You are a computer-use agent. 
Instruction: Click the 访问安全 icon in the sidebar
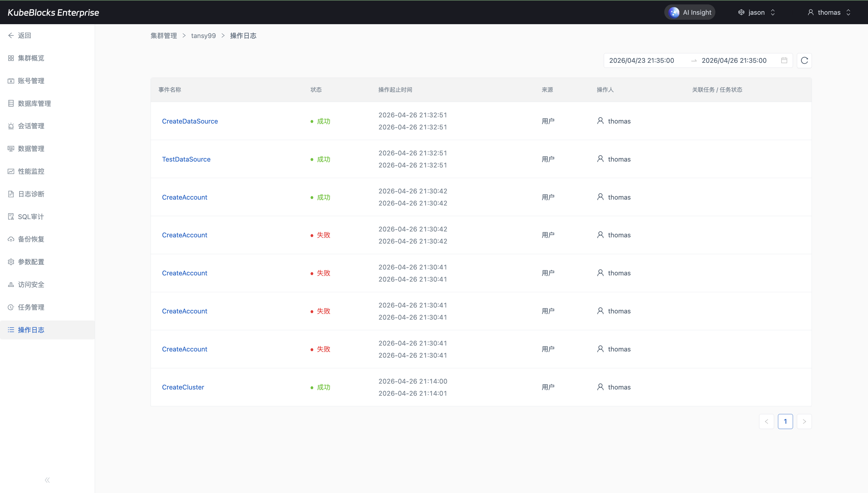pyautogui.click(x=11, y=285)
